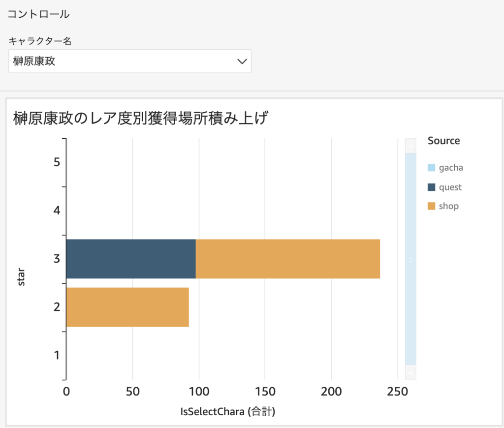Viewport: 504px width, 428px height.
Task: Click the shop legend label
Action: click(449, 206)
